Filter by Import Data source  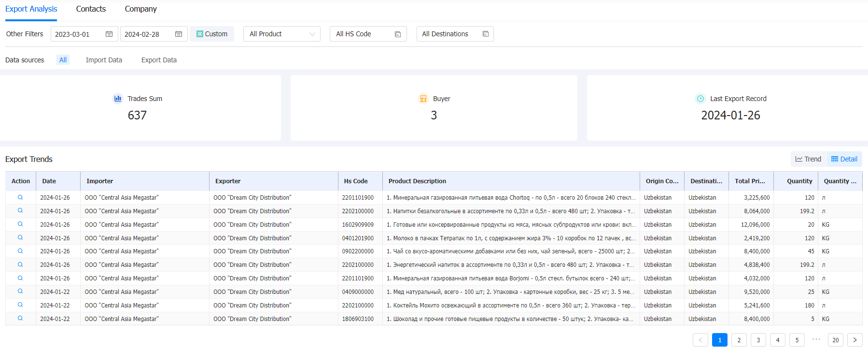[x=104, y=60]
